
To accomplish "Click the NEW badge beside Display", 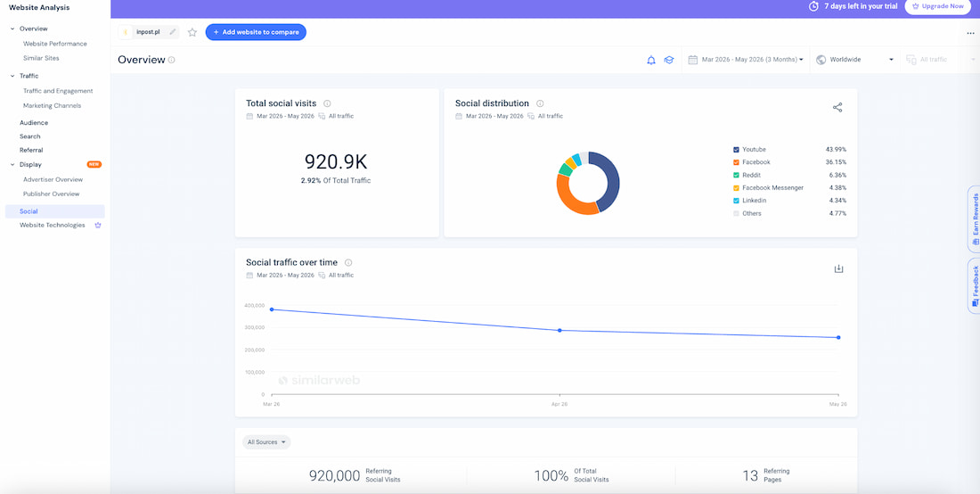I will click(x=94, y=164).
